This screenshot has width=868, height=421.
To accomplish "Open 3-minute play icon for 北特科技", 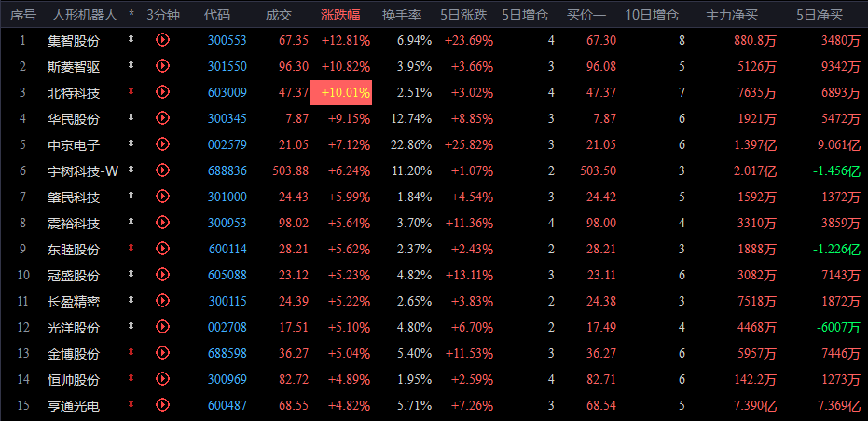I will (x=162, y=92).
